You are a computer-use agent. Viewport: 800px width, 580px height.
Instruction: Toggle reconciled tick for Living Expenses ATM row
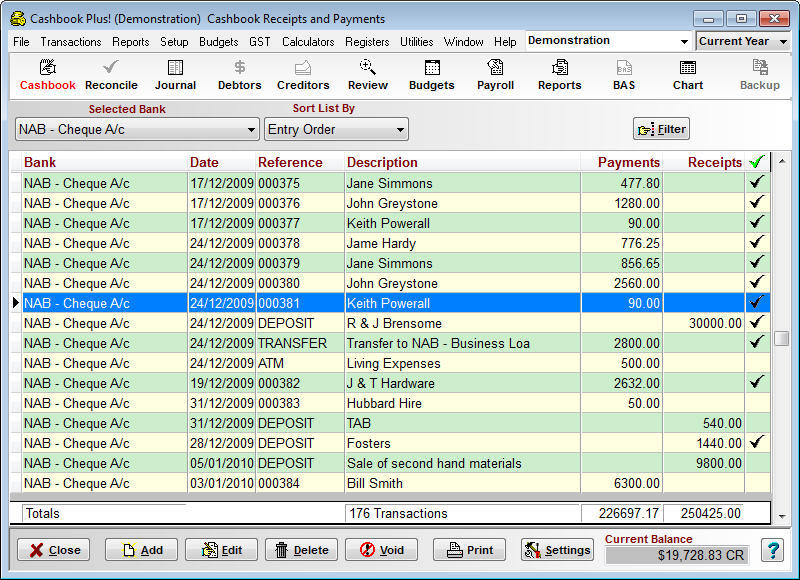[757, 363]
